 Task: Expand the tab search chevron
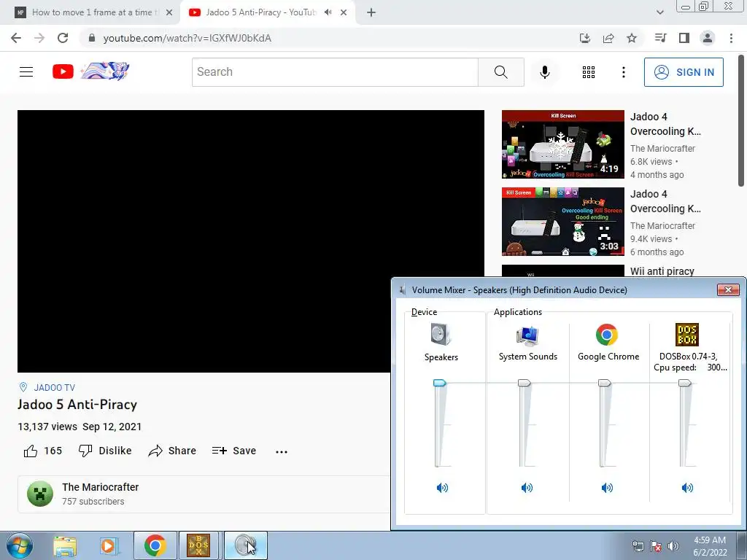pos(659,12)
